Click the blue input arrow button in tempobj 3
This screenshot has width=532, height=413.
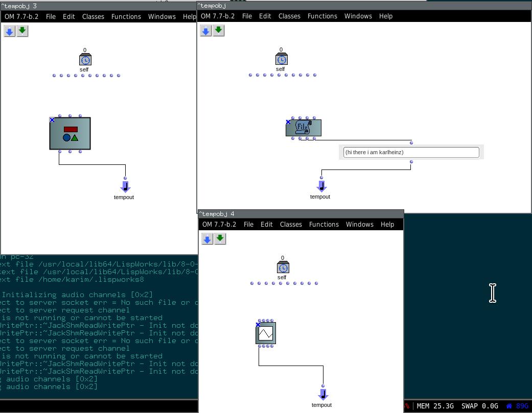pyautogui.click(x=10, y=32)
